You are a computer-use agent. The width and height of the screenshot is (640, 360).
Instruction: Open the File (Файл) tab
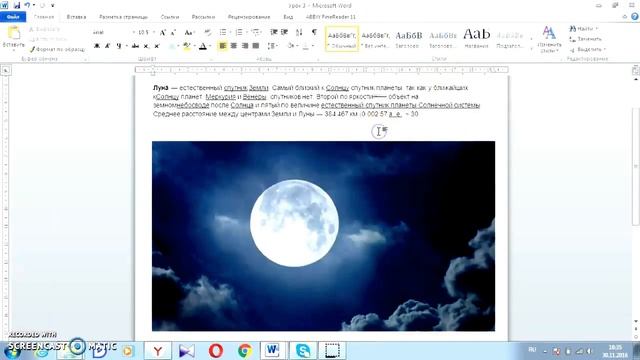[13, 17]
